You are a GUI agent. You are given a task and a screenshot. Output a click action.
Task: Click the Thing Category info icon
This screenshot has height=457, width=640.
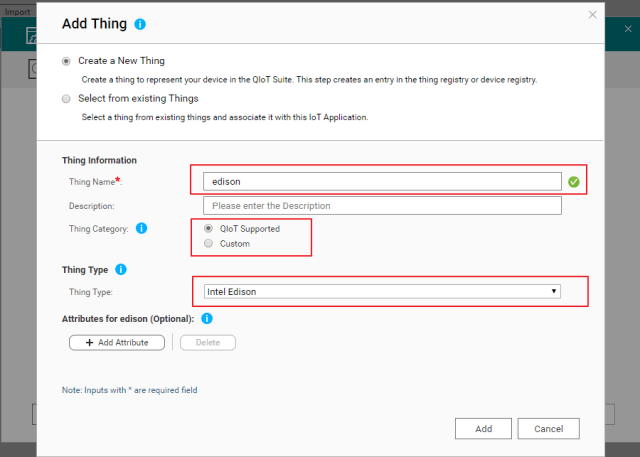pyautogui.click(x=141, y=228)
